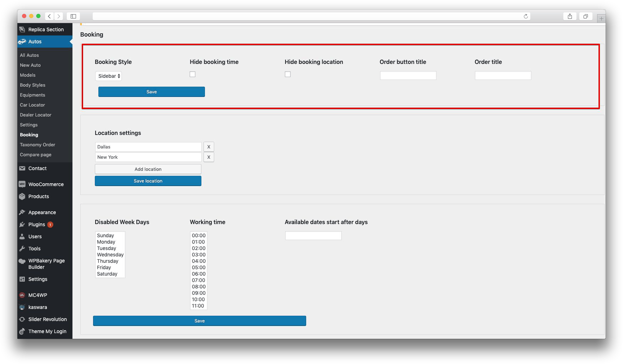Image resolution: width=623 pixels, height=364 pixels.
Task: Open the Booking submenu item
Action: click(x=29, y=135)
